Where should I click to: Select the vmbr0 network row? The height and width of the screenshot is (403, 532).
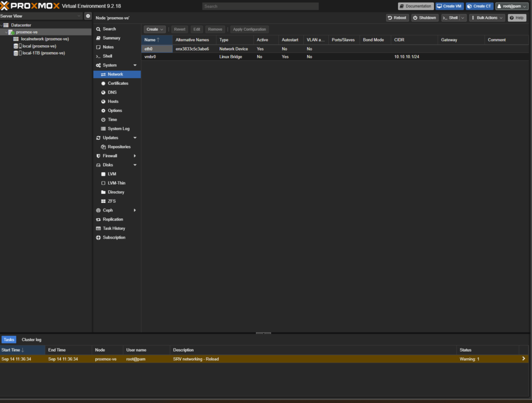tap(335, 57)
